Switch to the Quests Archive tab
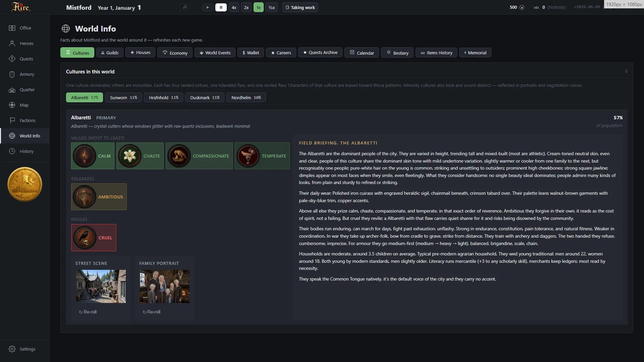The height and width of the screenshot is (362, 644). (320, 53)
